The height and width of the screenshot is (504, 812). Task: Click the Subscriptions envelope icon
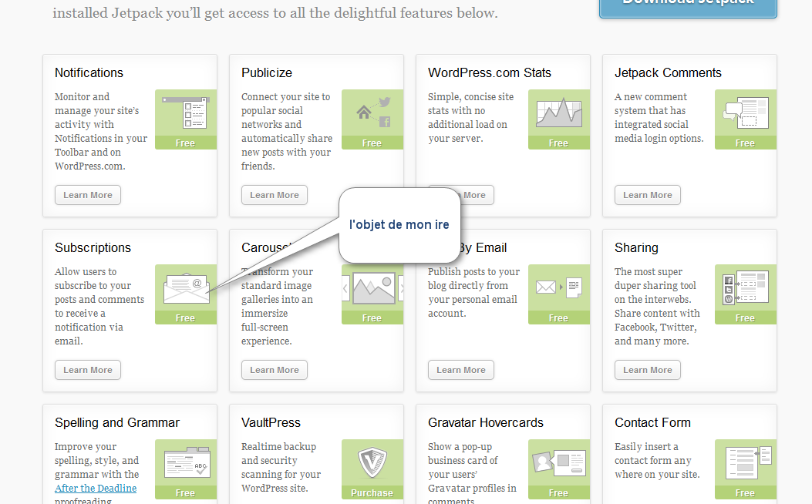coord(187,287)
